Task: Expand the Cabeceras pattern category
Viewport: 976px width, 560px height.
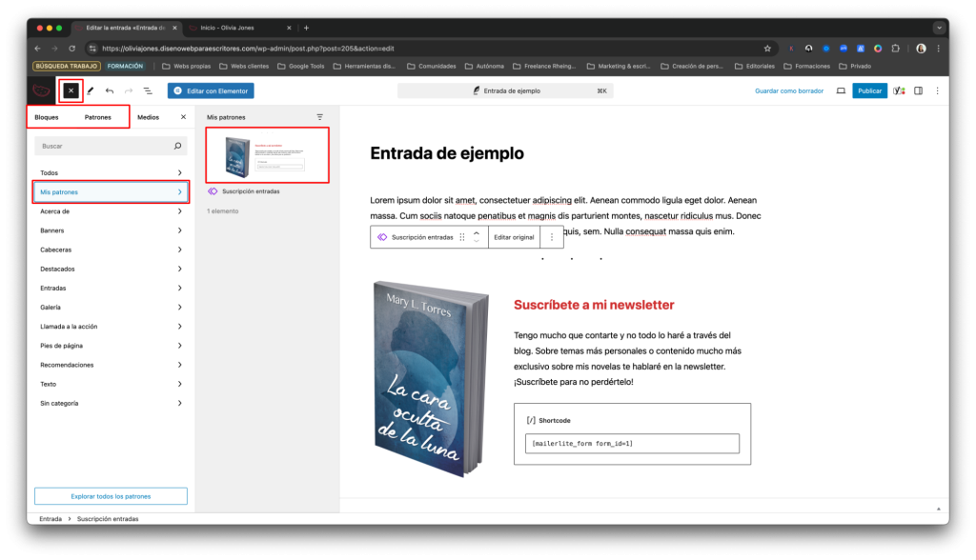Action: 111,250
